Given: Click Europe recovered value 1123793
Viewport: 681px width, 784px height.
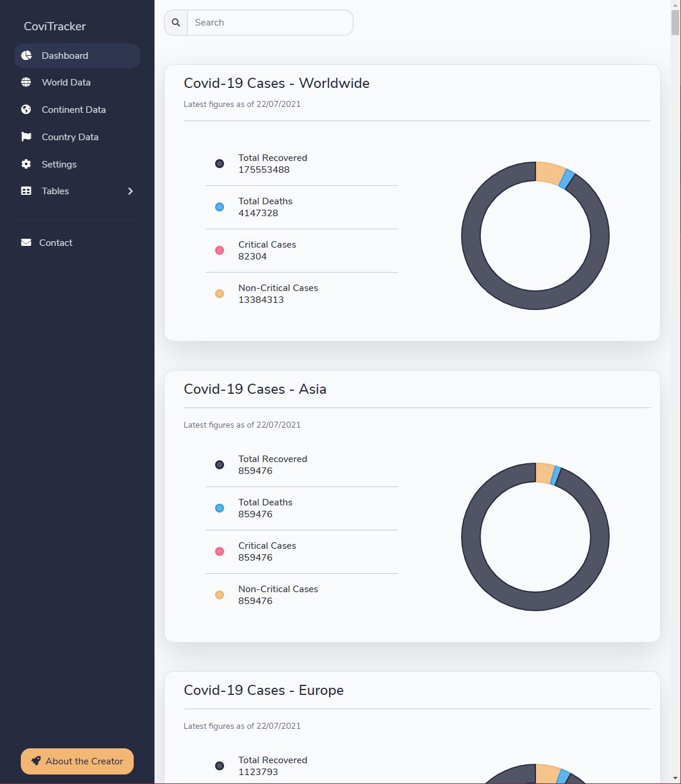Looking at the screenshot, I should pos(258,772).
